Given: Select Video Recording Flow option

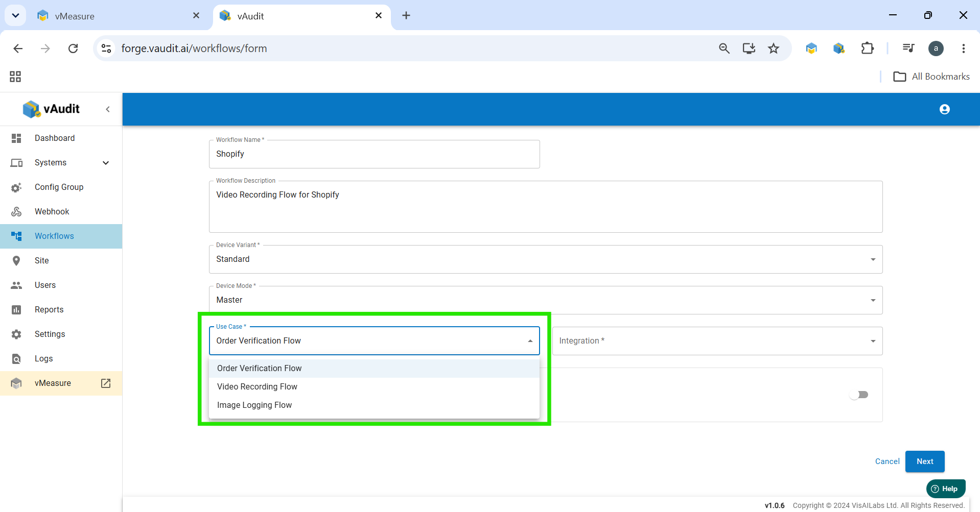Looking at the screenshot, I should tap(374, 387).
